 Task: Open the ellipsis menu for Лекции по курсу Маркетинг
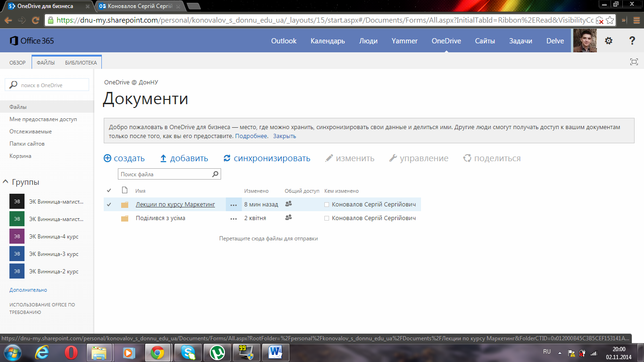[x=233, y=205]
